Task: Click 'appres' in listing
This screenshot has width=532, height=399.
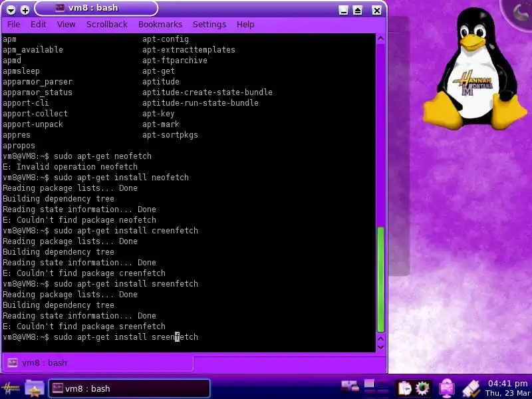Action: 17,135
